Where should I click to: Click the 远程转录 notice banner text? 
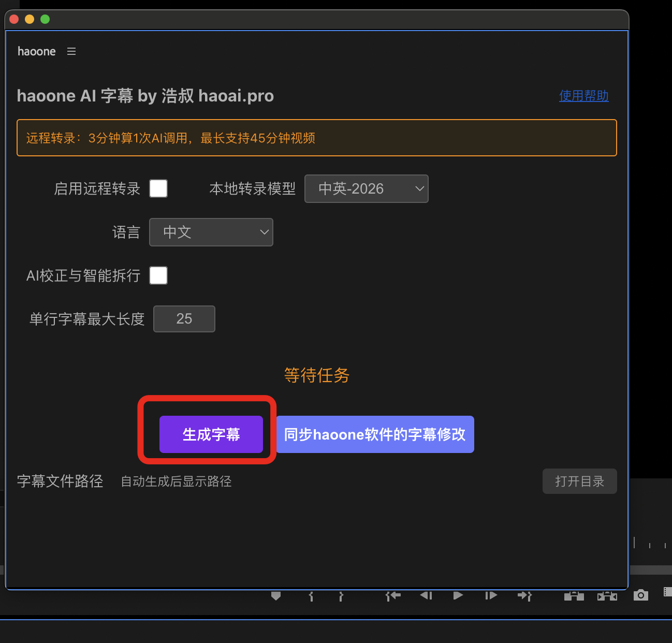171,138
